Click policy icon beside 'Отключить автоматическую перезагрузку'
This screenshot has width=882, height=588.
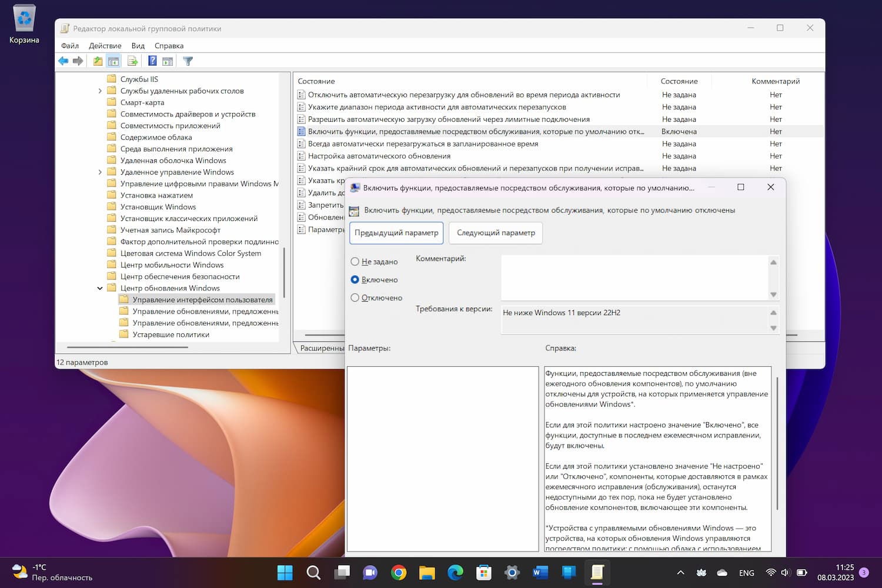pyautogui.click(x=302, y=95)
